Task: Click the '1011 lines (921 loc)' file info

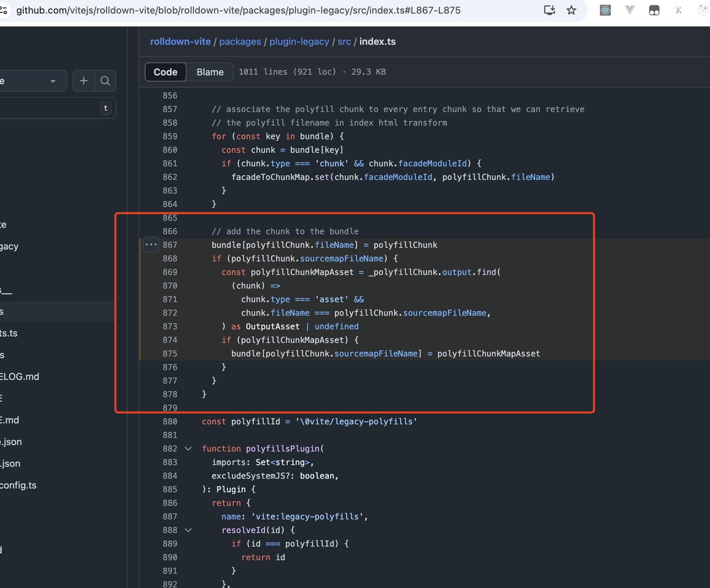Action: click(287, 72)
